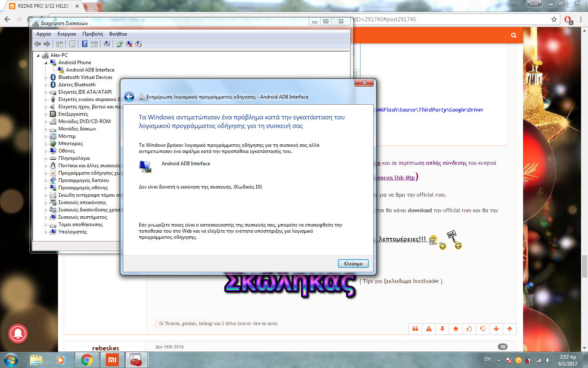Click Disable device toolbar icon with down arrow

(x=138, y=44)
